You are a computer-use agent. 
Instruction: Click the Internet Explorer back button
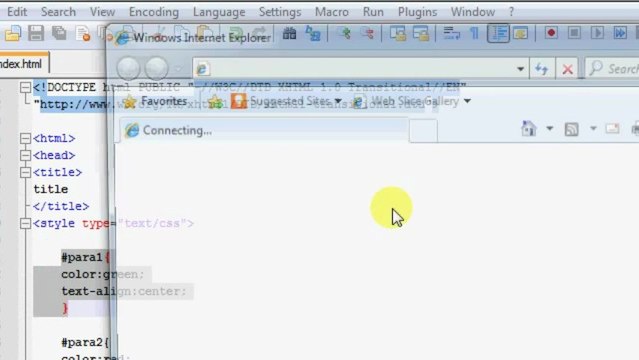[128, 68]
